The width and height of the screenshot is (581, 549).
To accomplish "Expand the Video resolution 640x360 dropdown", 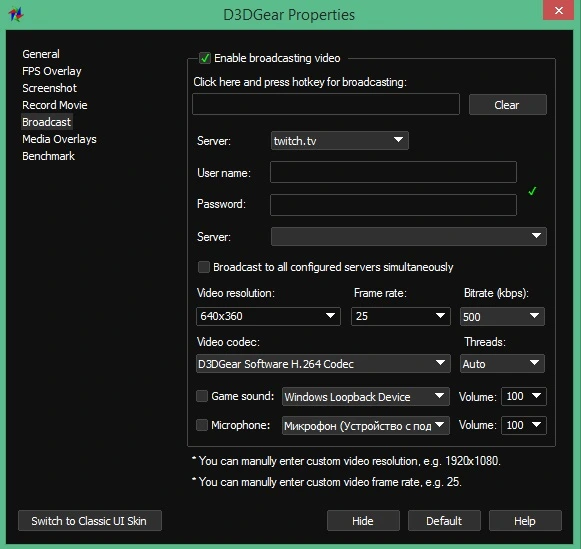I will tap(268, 316).
